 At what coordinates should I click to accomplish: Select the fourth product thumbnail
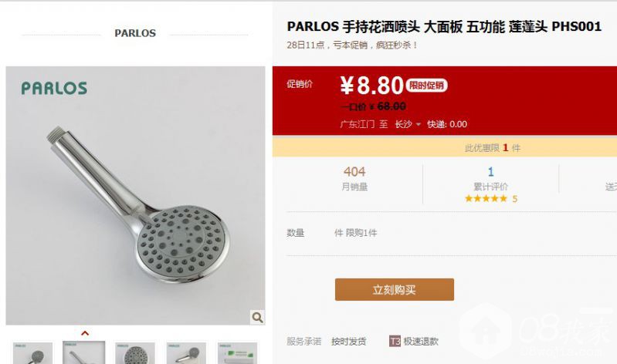click(186, 353)
